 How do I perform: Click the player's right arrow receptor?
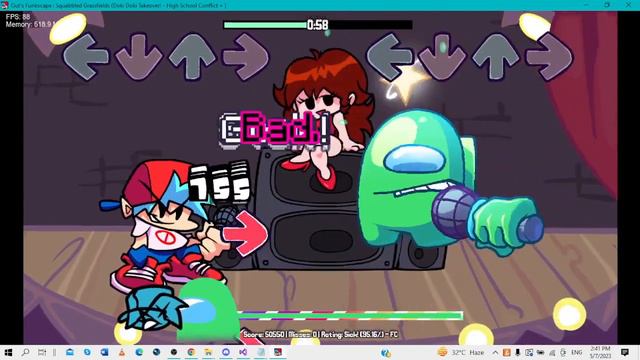[x=549, y=57]
